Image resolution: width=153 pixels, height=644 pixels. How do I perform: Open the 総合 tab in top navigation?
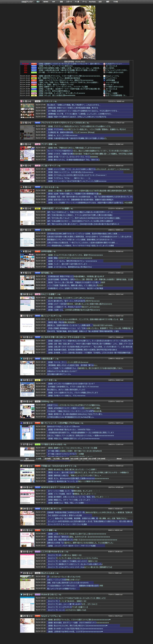click(38, 2)
